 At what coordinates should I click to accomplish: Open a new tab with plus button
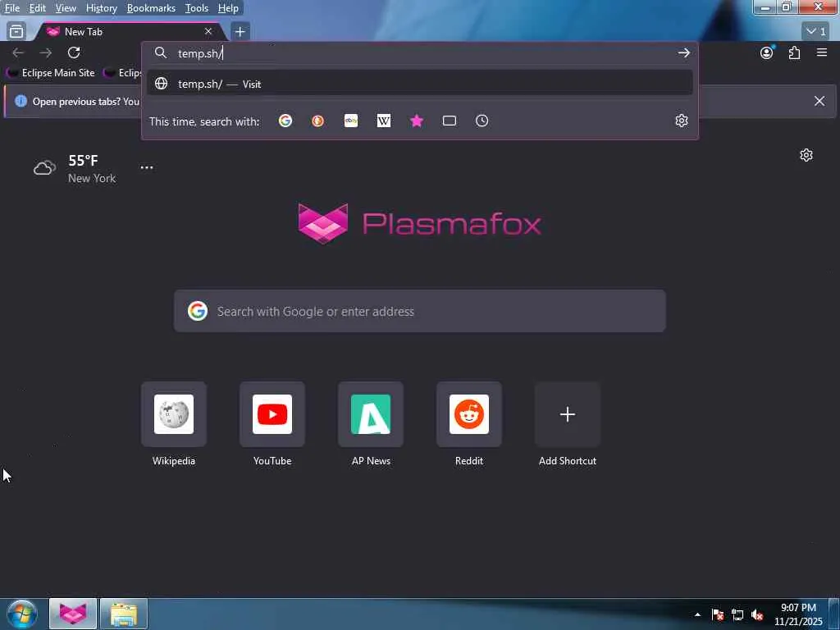click(240, 32)
